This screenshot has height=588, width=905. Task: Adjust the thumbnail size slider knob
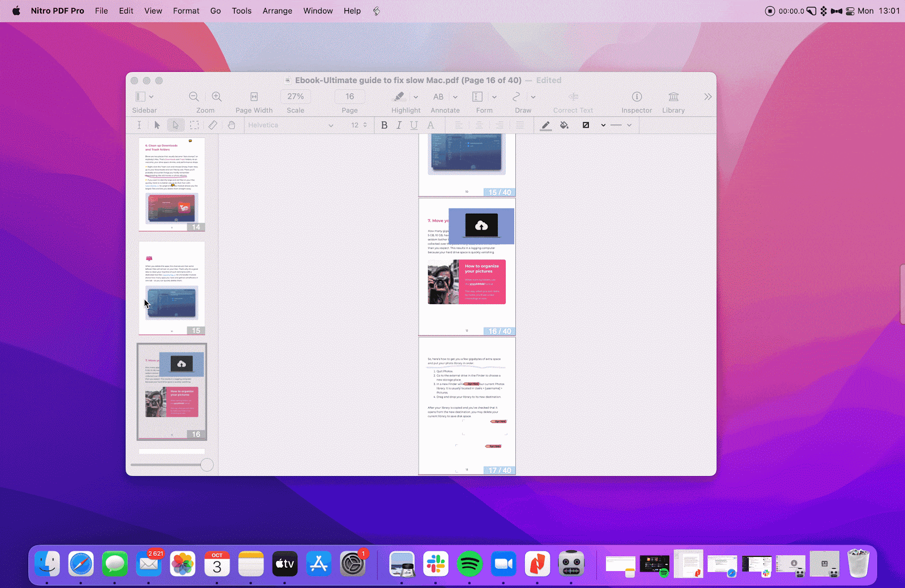[207, 465]
